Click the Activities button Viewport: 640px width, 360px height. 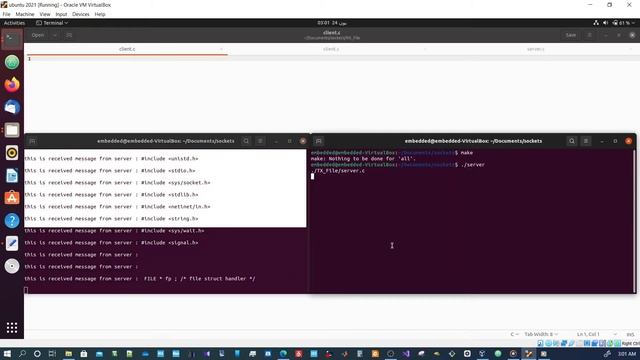pyautogui.click(x=14, y=23)
